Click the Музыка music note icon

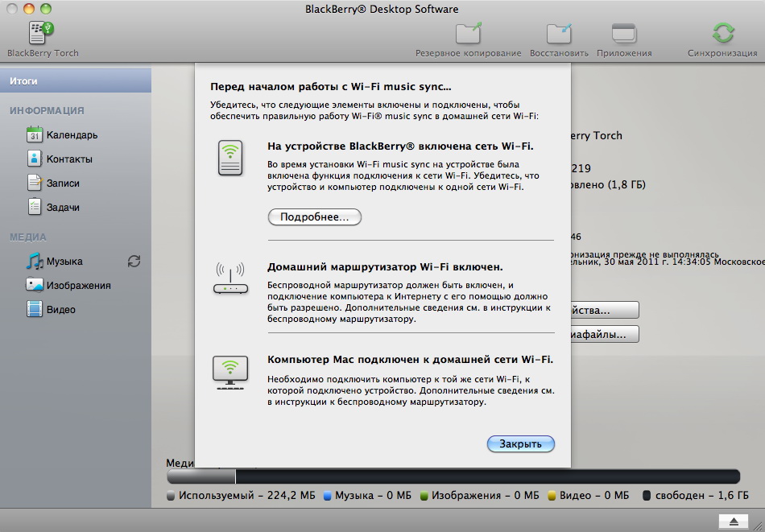[34, 261]
